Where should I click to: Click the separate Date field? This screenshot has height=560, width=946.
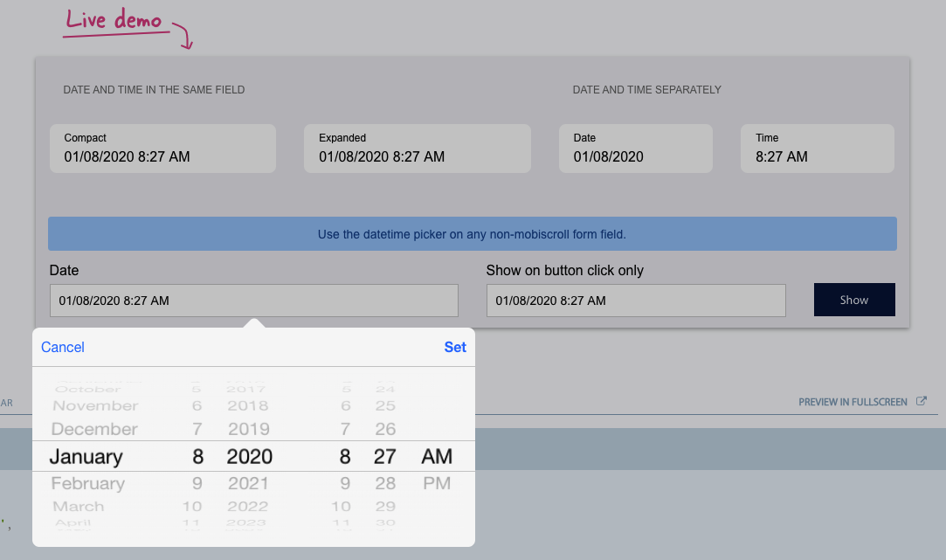[x=635, y=149]
